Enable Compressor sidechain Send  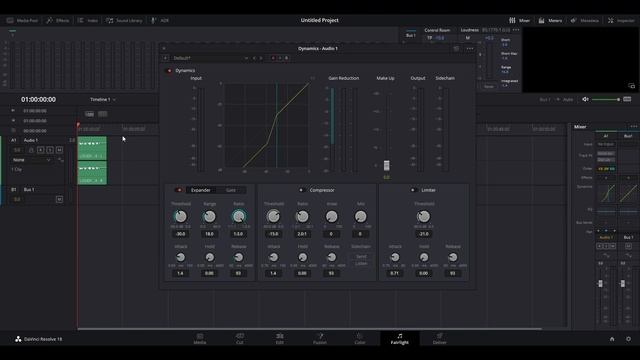[361, 256]
